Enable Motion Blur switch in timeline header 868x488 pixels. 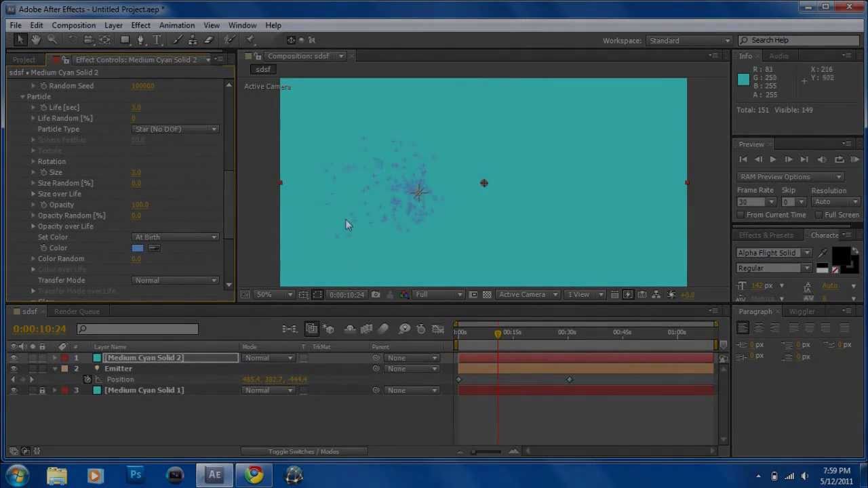pos(383,329)
